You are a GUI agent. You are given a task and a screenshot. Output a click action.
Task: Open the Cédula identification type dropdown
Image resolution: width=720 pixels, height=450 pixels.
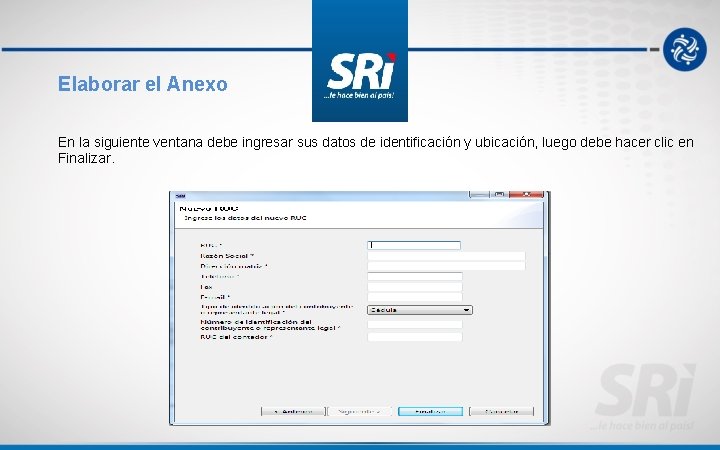click(420, 310)
